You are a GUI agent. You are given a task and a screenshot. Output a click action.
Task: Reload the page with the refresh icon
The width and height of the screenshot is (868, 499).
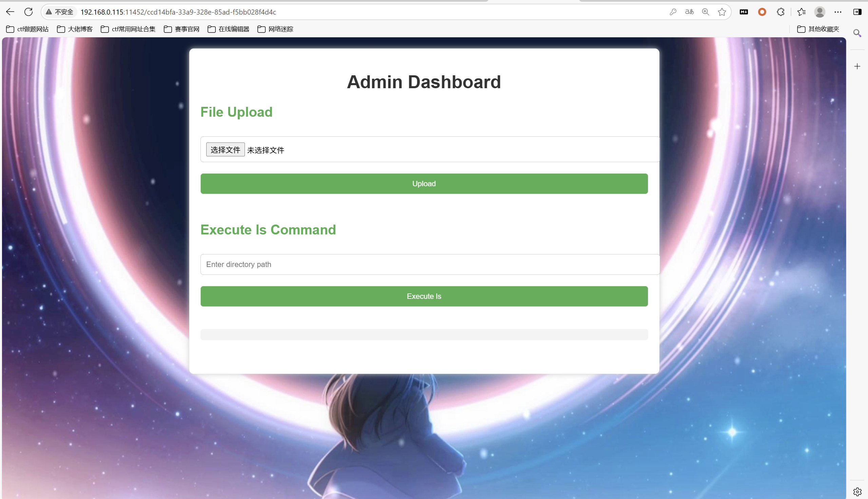(28, 12)
